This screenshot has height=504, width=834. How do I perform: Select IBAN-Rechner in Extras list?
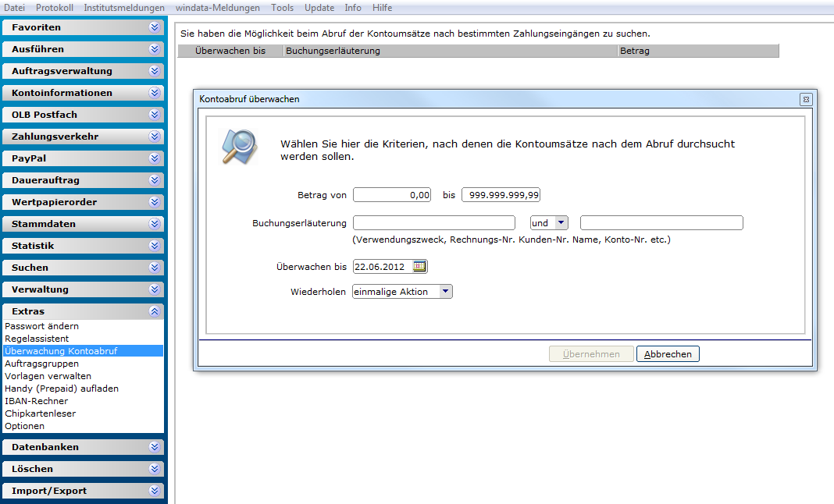tap(36, 401)
